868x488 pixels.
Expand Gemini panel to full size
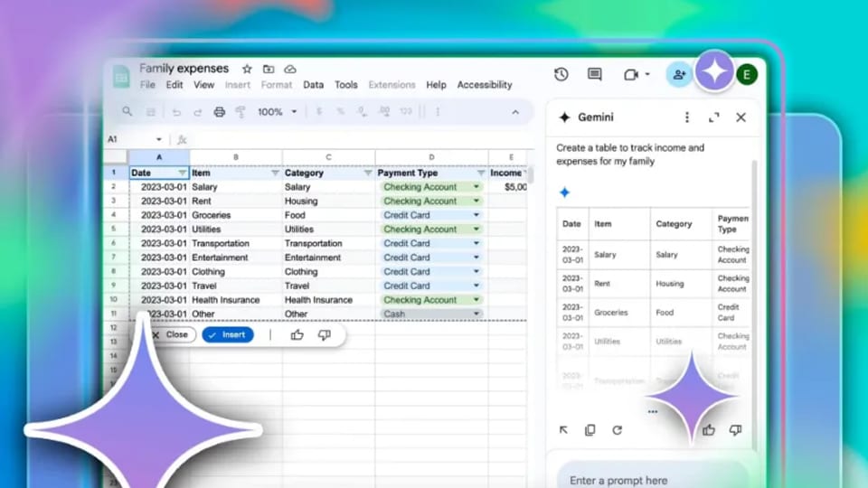714,117
